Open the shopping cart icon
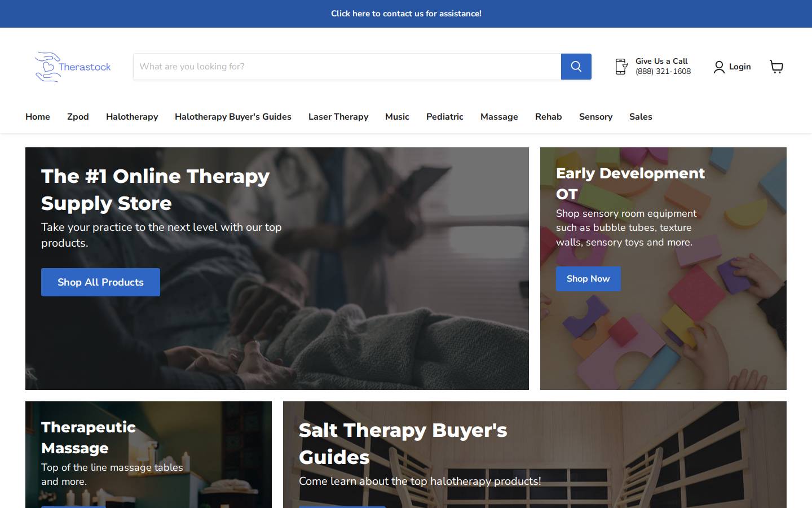The image size is (812, 508). pos(776,67)
